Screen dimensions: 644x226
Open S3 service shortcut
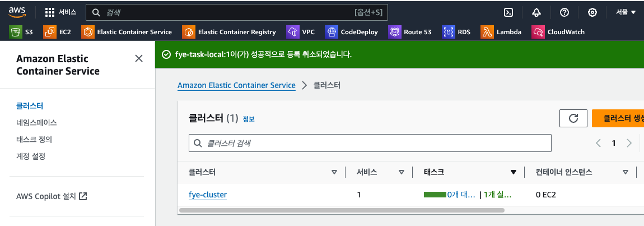[x=21, y=32]
